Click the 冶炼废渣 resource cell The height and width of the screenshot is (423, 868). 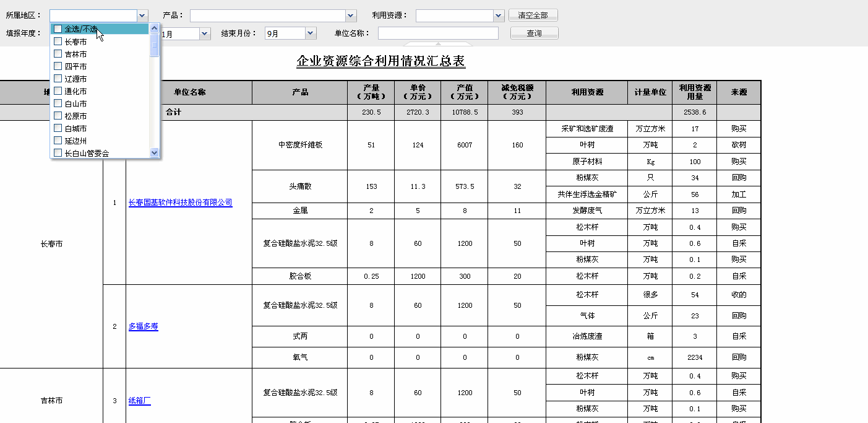(x=587, y=336)
